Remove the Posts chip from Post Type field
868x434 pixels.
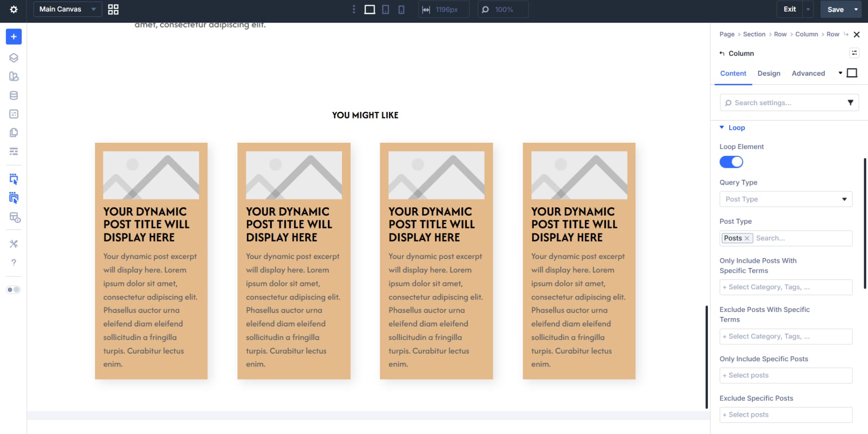pos(747,238)
